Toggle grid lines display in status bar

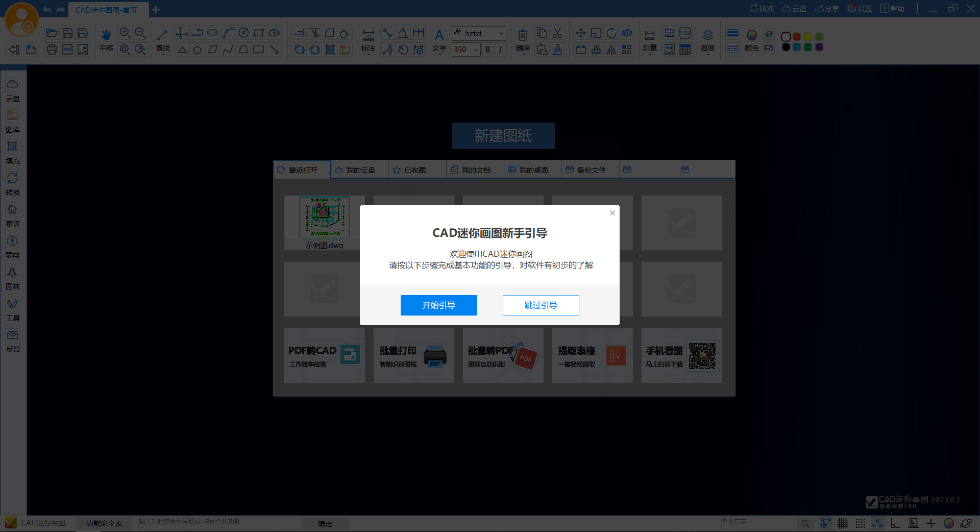[843, 523]
